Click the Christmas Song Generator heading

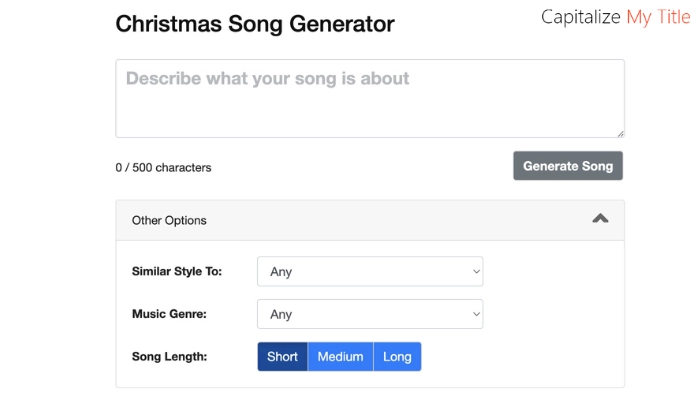[255, 24]
